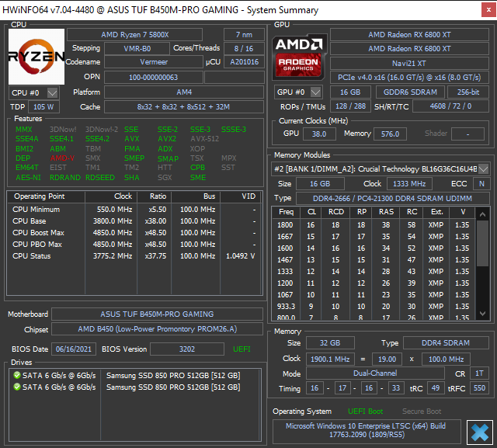
Task: Click the AM4 platform field
Action: 184,92
